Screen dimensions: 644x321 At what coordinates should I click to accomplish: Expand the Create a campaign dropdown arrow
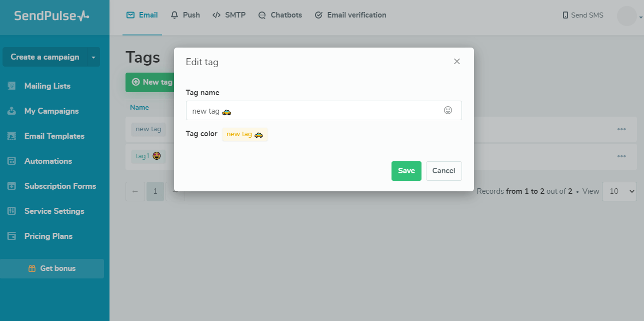[93, 57]
